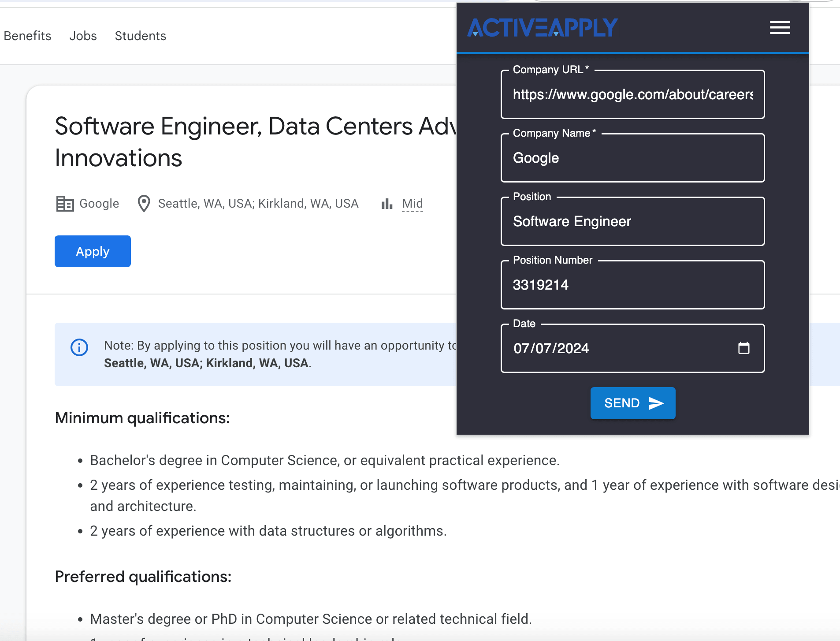Open the Benefits nav item
The image size is (840, 641).
27,36
